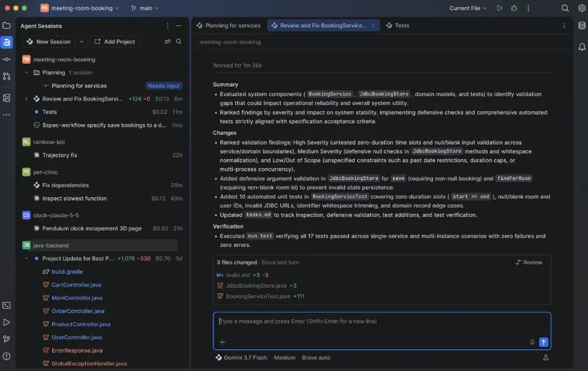Open the New Session dropdown arrow
Viewport: 588px width, 371px height.
[x=81, y=41]
